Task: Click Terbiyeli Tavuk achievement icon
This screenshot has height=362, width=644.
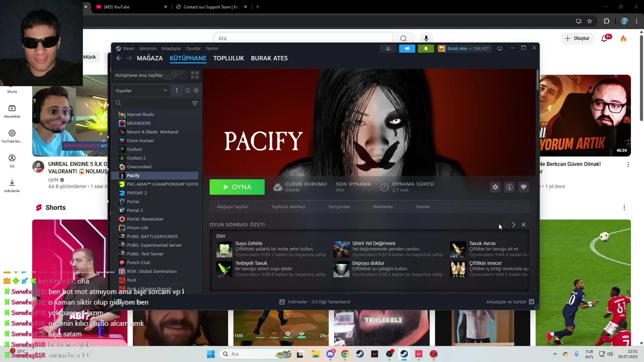Action: (224, 269)
